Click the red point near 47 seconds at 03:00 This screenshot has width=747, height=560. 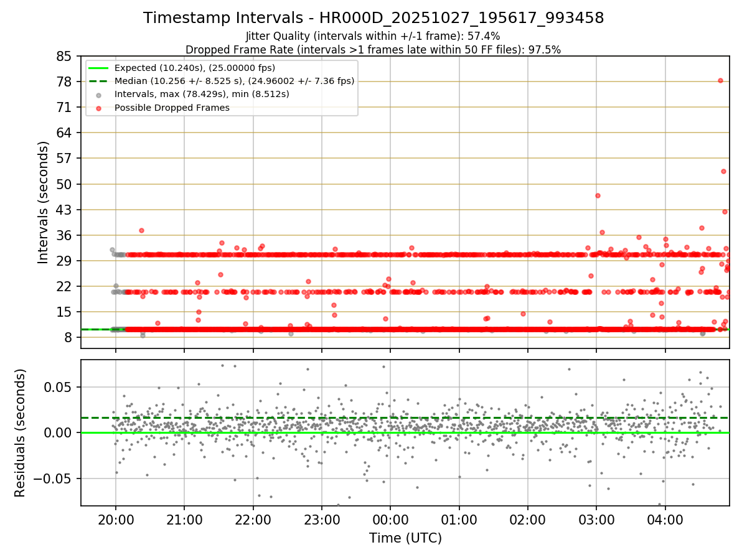[598, 195]
